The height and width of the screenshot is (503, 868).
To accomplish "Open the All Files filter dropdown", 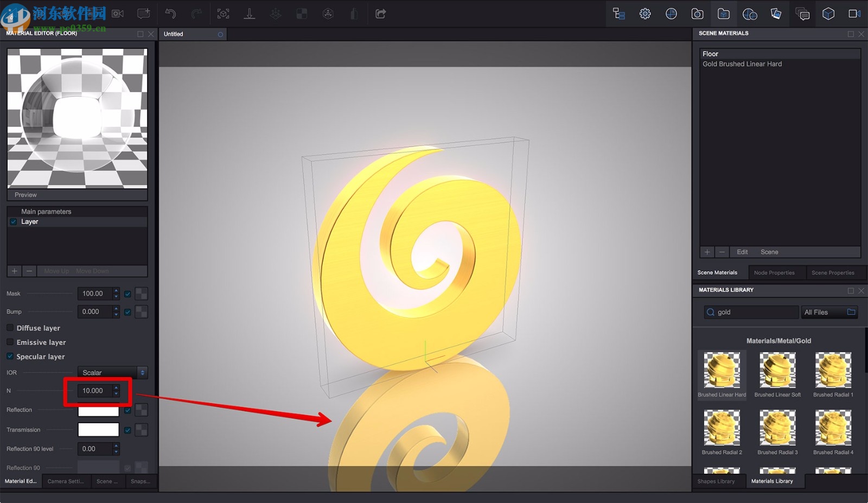I will tap(829, 312).
